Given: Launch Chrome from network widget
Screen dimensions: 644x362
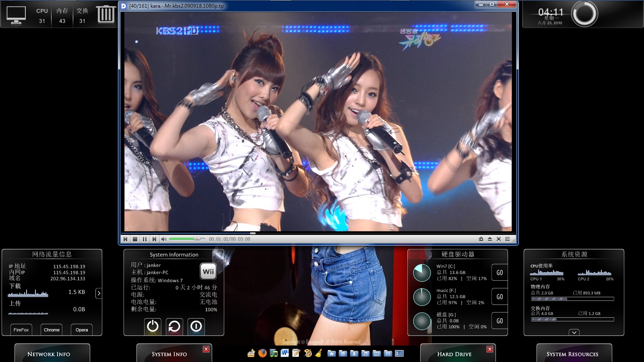Looking at the screenshot, I should (52, 330).
